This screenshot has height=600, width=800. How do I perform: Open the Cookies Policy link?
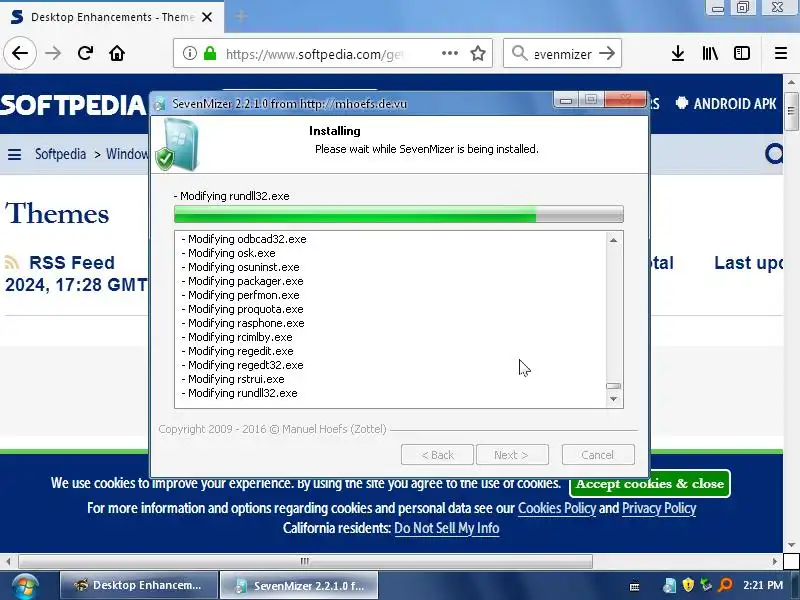tap(557, 508)
